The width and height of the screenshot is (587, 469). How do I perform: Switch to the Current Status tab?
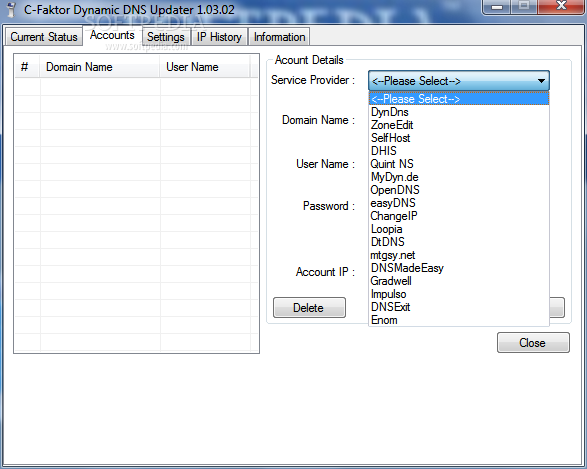[44, 37]
